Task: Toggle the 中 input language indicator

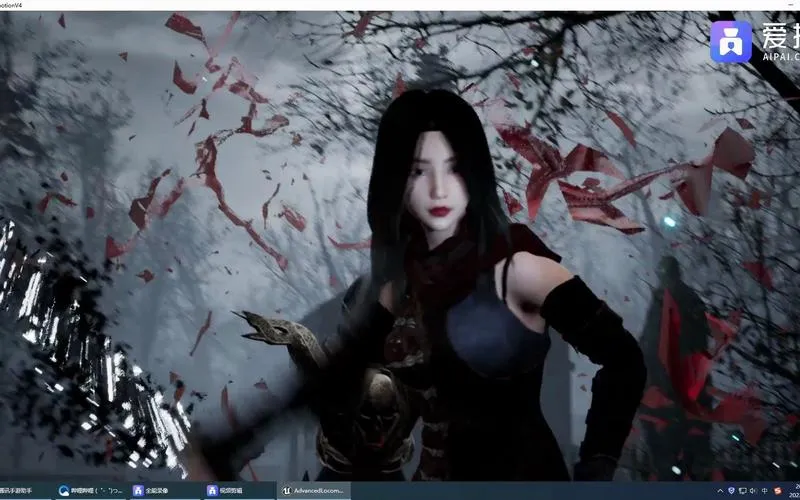Action: coord(764,491)
